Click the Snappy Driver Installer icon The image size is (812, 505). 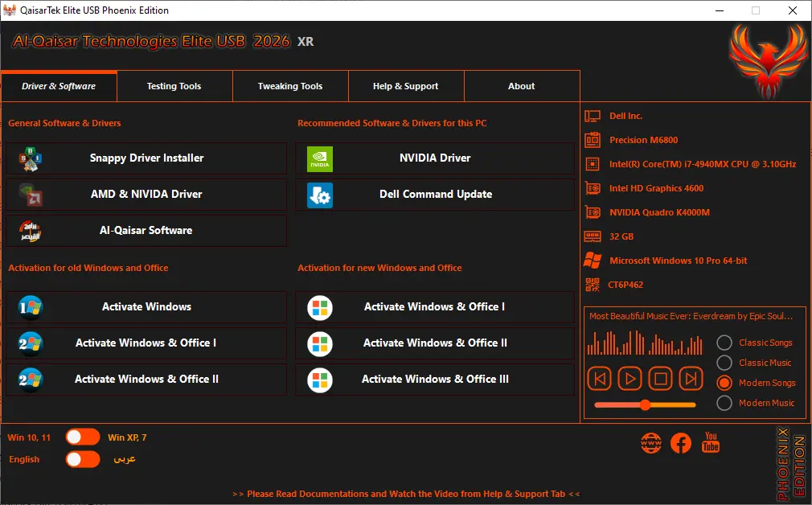[31, 159]
